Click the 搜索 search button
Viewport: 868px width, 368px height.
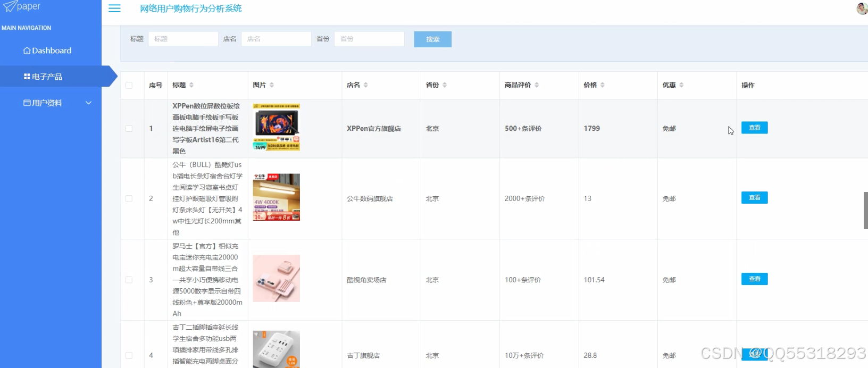pyautogui.click(x=433, y=39)
